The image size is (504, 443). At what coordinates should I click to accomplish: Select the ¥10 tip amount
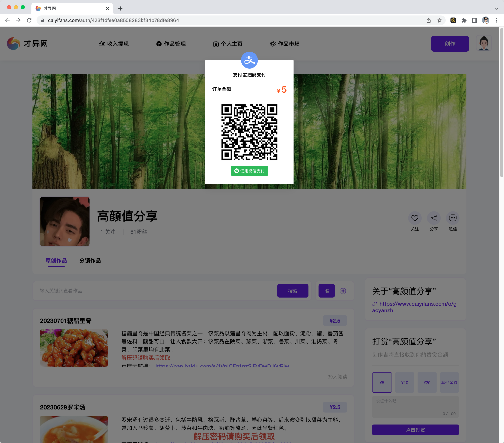[x=404, y=382]
